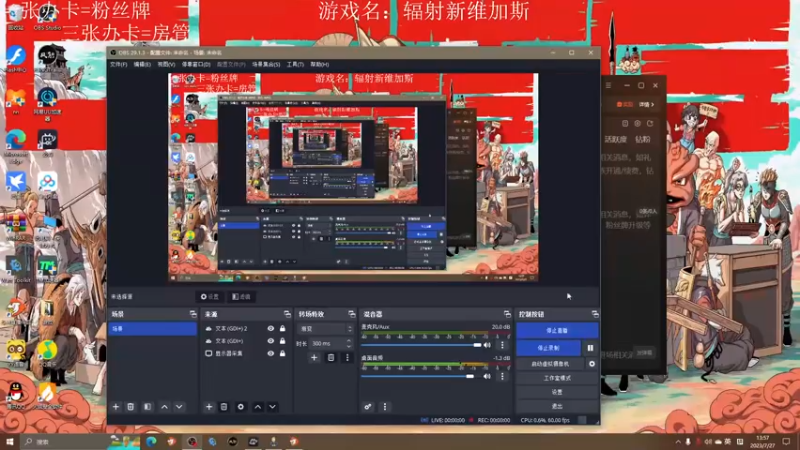800x450 pixels.
Task: Open Windows Start menu
Action: [x=9, y=441]
